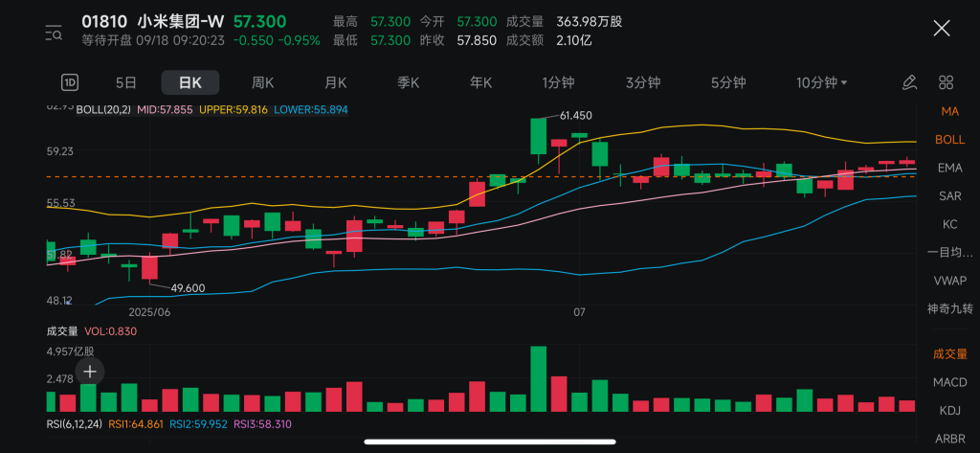980x453 pixels.
Task: Switch to the 5日 chart tab
Action: [126, 82]
